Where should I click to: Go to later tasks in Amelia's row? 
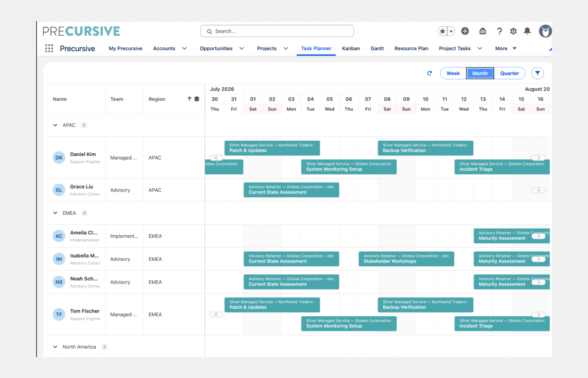(x=538, y=236)
